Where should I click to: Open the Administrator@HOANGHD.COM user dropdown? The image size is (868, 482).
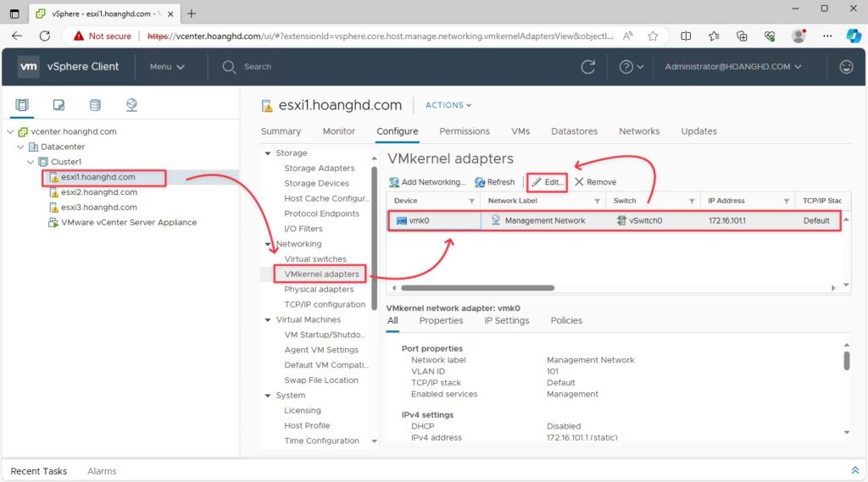(x=733, y=66)
